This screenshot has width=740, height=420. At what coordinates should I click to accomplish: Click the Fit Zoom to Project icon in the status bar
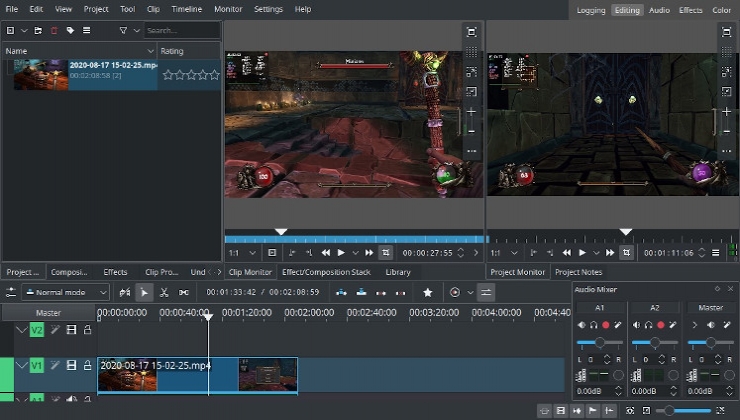(x=630, y=411)
